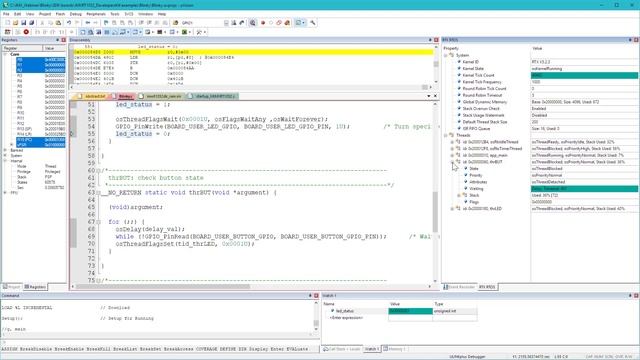The height and width of the screenshot is (360, 640).
Task: Switch to the Call Stack + Locals tab
Action: [342, 349]
